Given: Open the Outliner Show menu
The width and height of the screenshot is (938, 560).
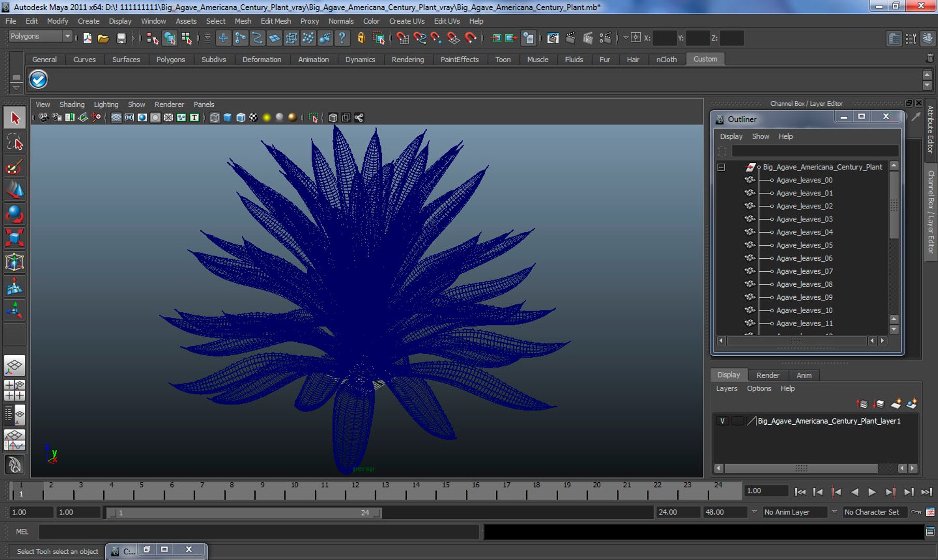Looking at the screenshot, I should click(760, 136).
